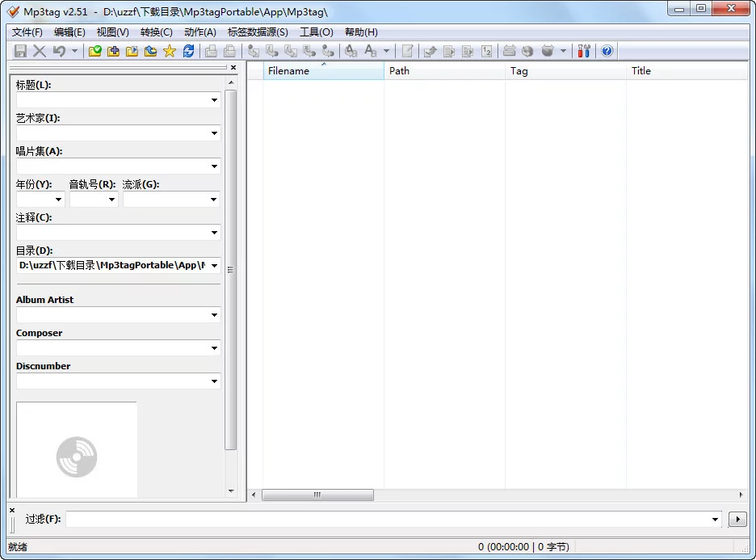Click the auto-numbering wizard icon

coord(486,51)
